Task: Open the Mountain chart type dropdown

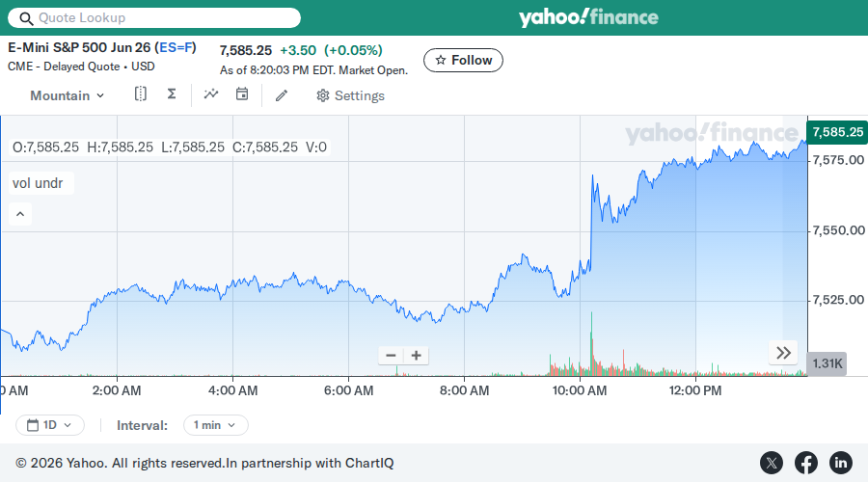Action: pos(67,95)
